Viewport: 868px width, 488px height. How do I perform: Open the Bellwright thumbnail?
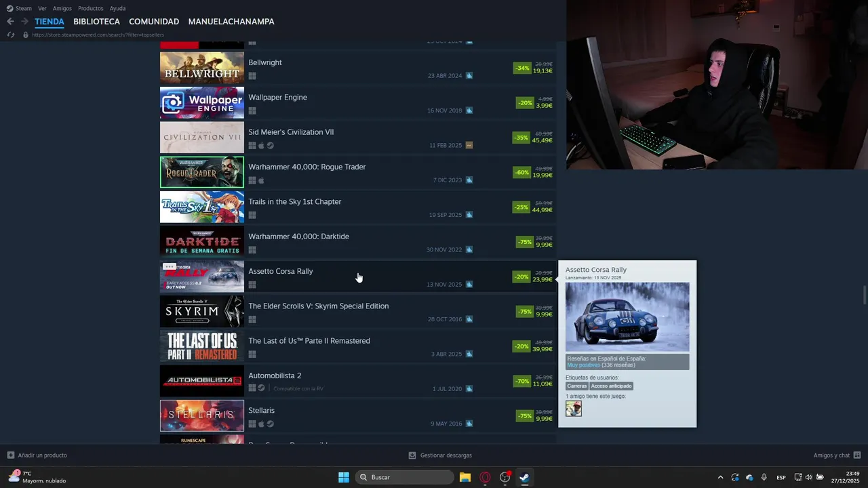click(202, 68)
